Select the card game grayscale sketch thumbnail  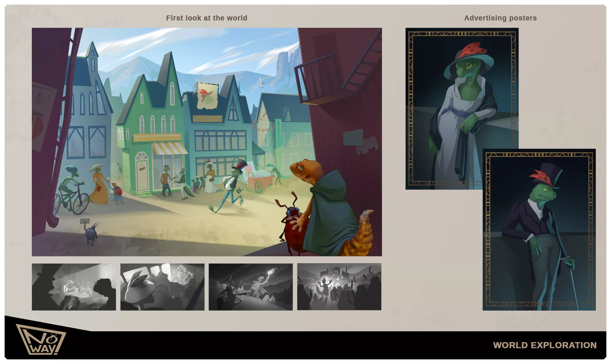74,287
